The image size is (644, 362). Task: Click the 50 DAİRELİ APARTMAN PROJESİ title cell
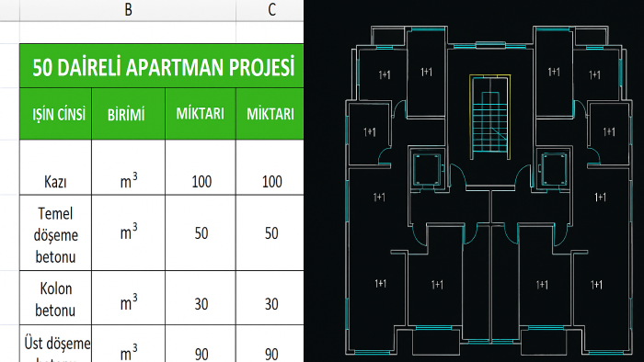pyautogui.click(x=162, y=66)
